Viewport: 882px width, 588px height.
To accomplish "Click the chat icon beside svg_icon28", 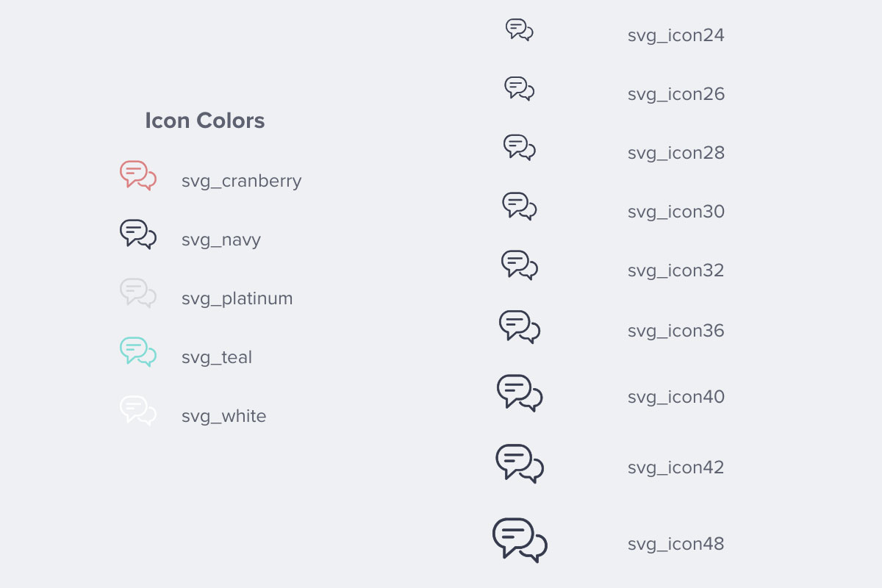I will click(x=520, y=147).
